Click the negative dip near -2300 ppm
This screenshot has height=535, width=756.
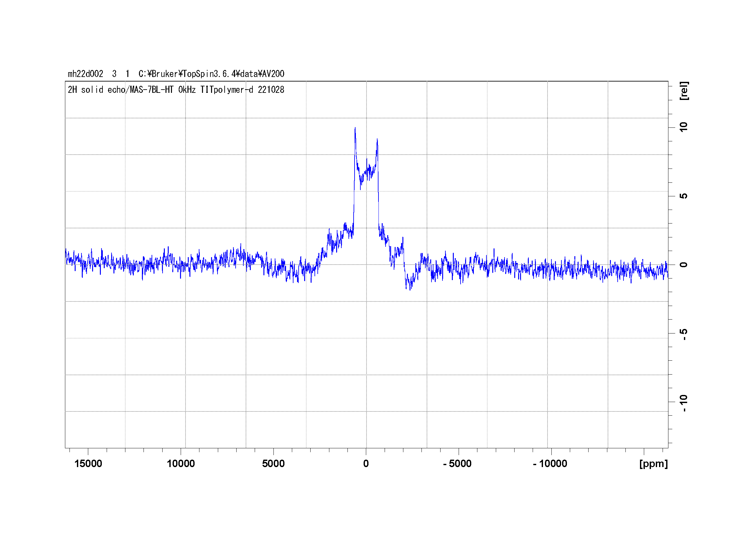click(x=410, y=289)
